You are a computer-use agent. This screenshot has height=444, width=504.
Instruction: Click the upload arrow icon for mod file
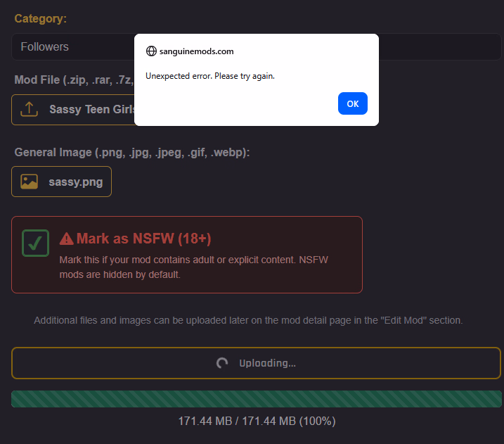(30, 109)
